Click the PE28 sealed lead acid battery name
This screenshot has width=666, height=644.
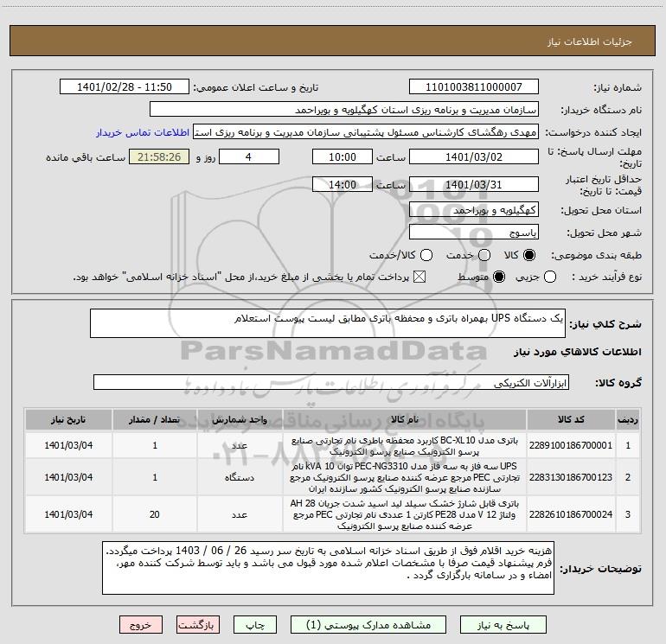(405, 514)
